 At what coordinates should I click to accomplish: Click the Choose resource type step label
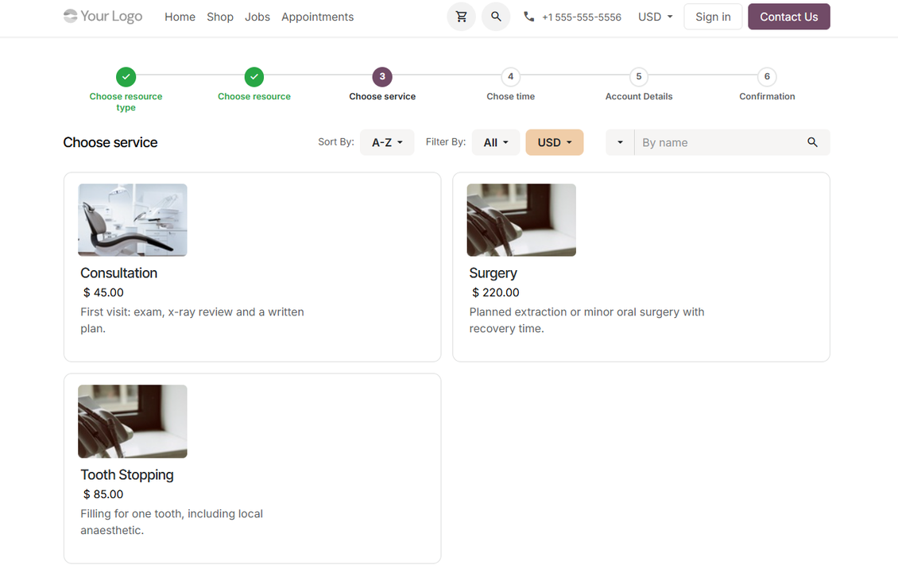coord(126,102)
